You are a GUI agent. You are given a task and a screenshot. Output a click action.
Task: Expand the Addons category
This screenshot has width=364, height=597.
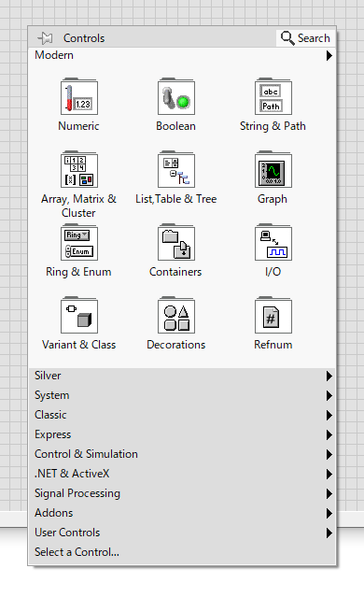pos(182,513)
